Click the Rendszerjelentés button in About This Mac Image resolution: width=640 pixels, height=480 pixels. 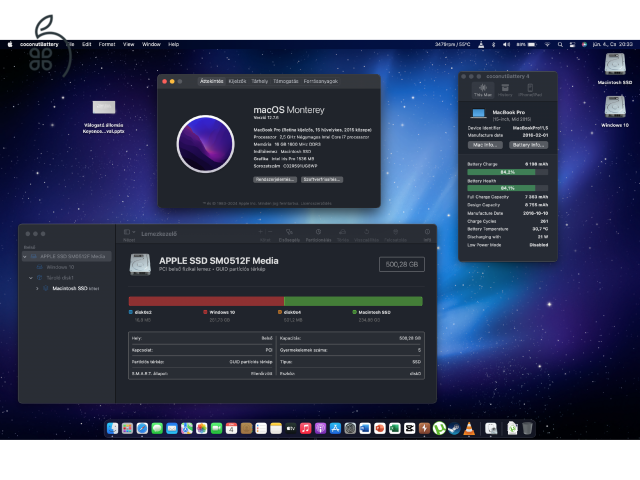[275, 180]
